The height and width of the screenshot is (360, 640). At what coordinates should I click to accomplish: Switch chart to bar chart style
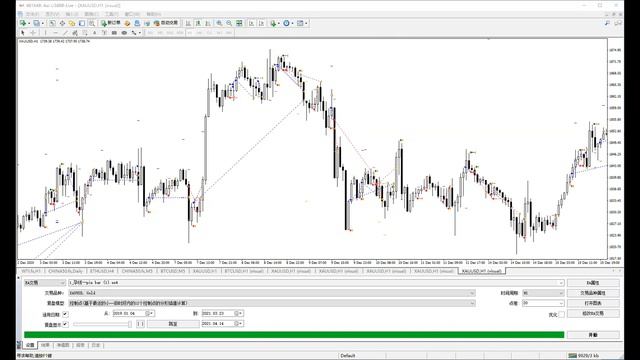pyautogui.click(x=188, y=23)
